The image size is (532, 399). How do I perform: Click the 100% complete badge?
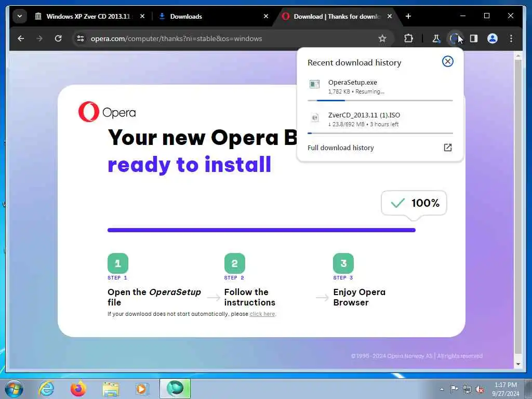(x=414, y=203)
